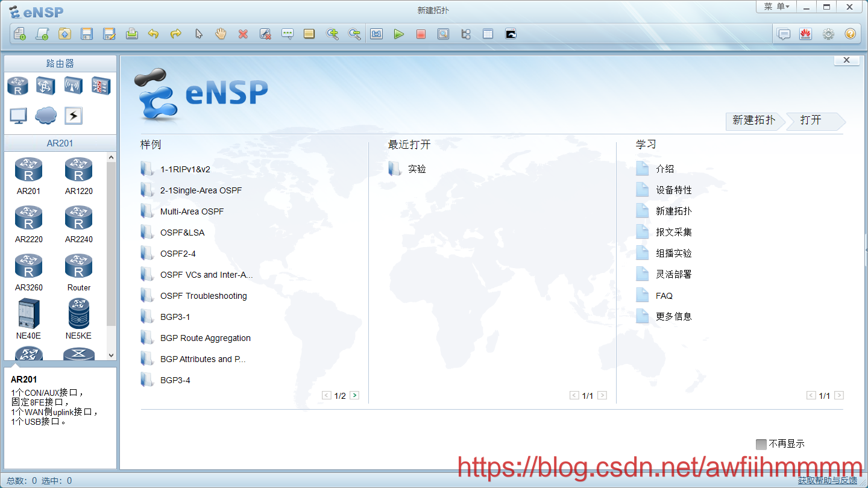Screen dimensions: 868x488
Task: Pick the AR201 router device
Action: click(x=29, y=176)
